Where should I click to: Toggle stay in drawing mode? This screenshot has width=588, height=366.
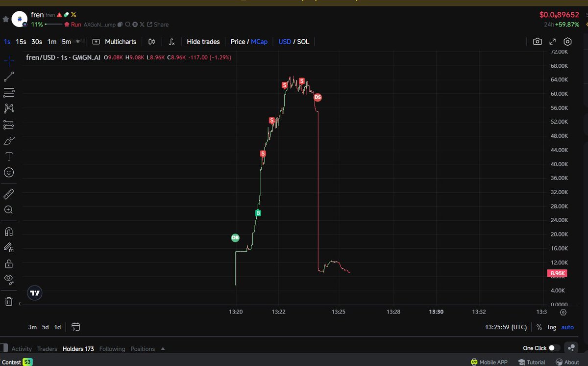(x=9, y=248)
